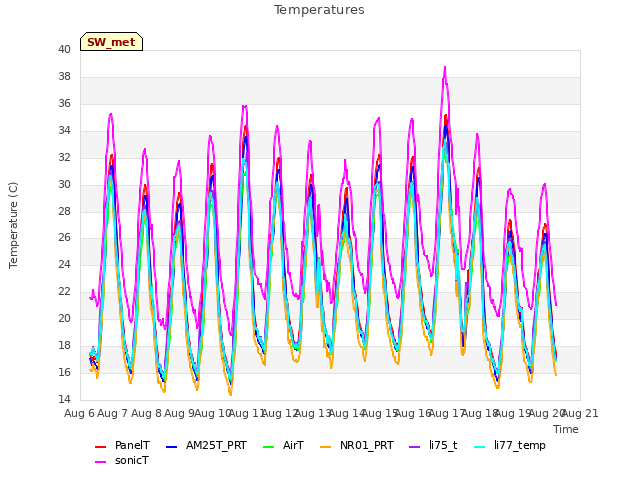
Task: Click the Aug 12 x-axis tick label
Action: point(280,413)
